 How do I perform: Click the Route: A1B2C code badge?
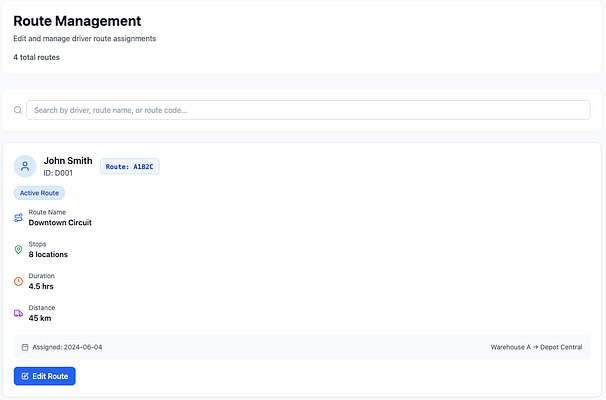pos(129,167)
